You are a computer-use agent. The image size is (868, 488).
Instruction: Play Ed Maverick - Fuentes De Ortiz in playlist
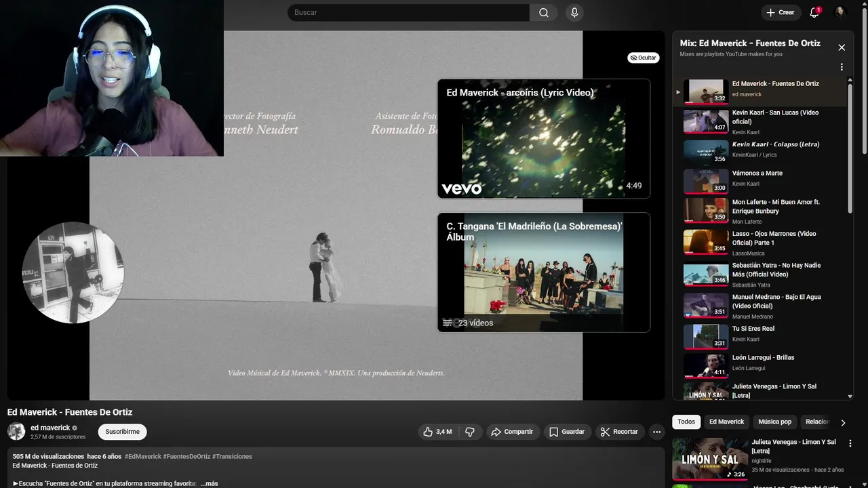(x=759, y=91)
